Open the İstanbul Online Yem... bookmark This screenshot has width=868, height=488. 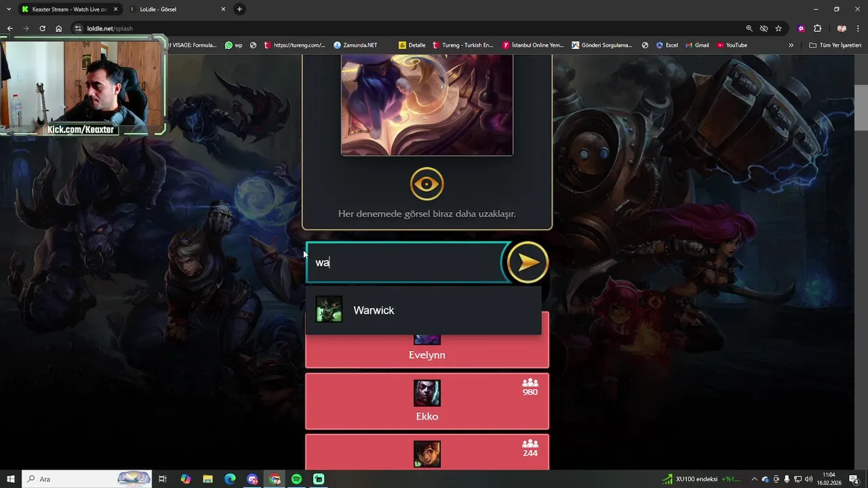(x=533, y=45)
